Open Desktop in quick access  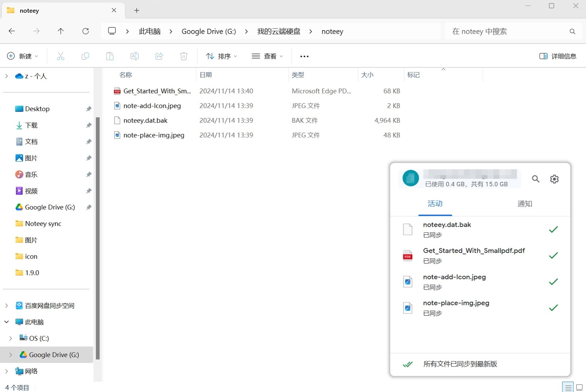pyautogui.click(x=37, y=109)
